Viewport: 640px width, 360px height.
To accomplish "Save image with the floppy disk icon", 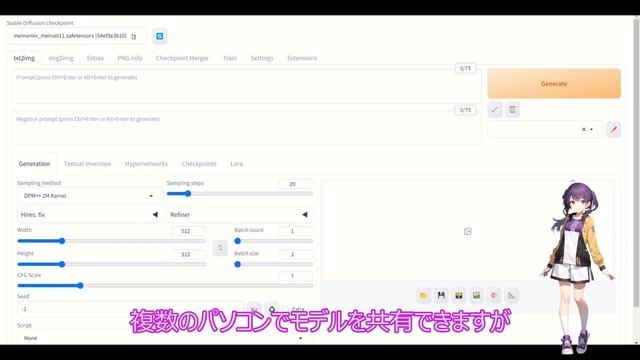I will (x=441, y=296).
